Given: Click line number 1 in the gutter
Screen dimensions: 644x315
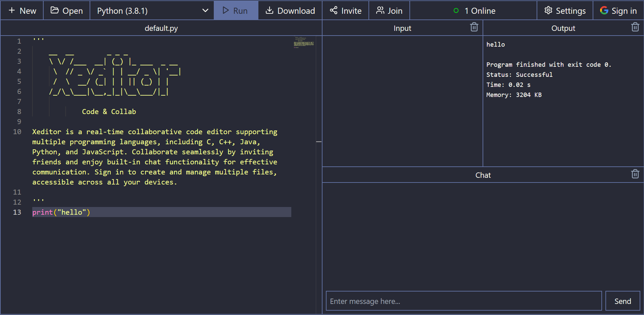Looking at the screenshot, I should [x=19, y=41].
